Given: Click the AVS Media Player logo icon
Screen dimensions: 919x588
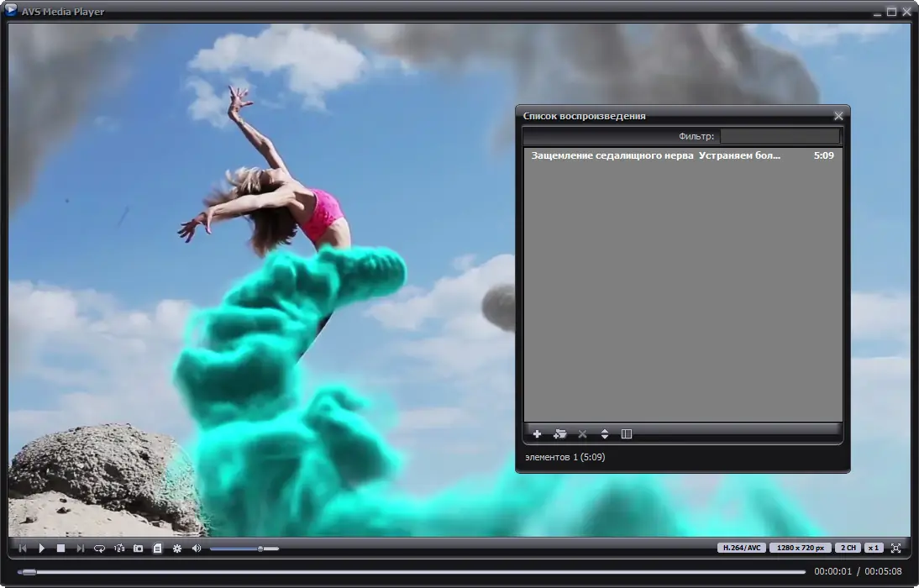Looking at the screenshot, I should click(11, 10).
